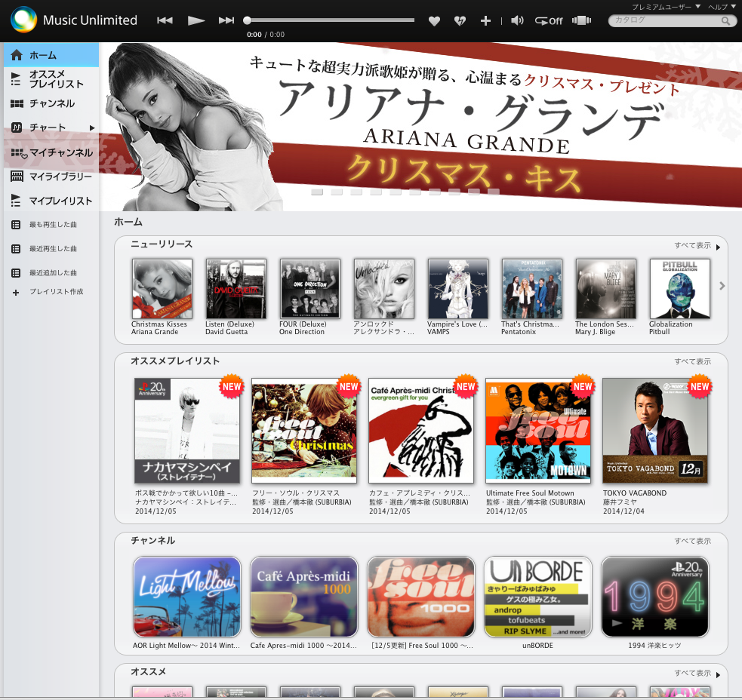Screen dimensions: 742x700
Task: Like the track with the heart icon
Action: click(434, 21)
